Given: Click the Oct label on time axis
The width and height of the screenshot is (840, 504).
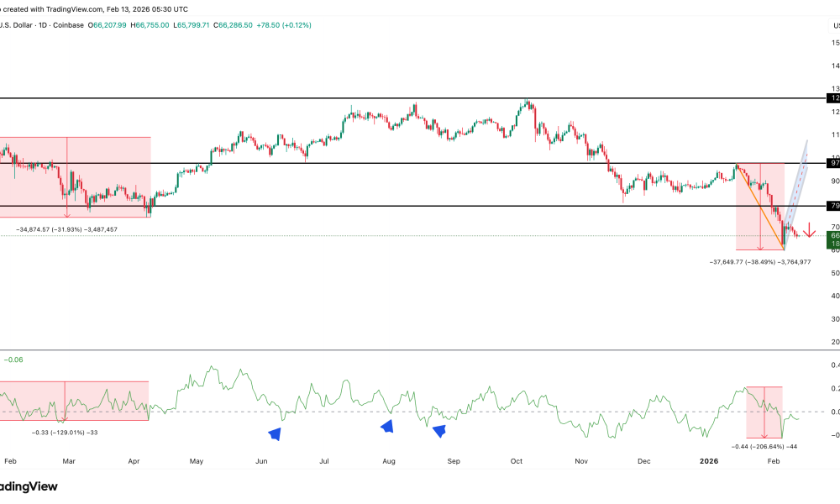Looking at the screenshot, I should pos(517,461).
